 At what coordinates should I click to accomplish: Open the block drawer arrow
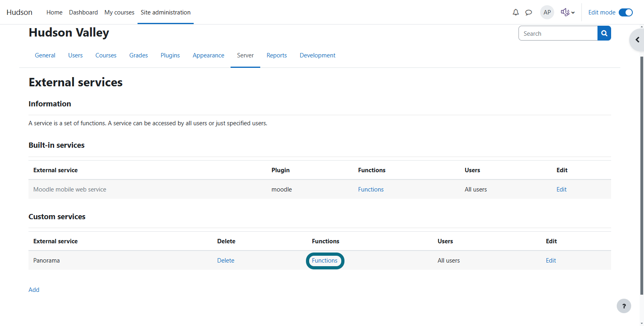pyautogui.click(x=637, y=40)
